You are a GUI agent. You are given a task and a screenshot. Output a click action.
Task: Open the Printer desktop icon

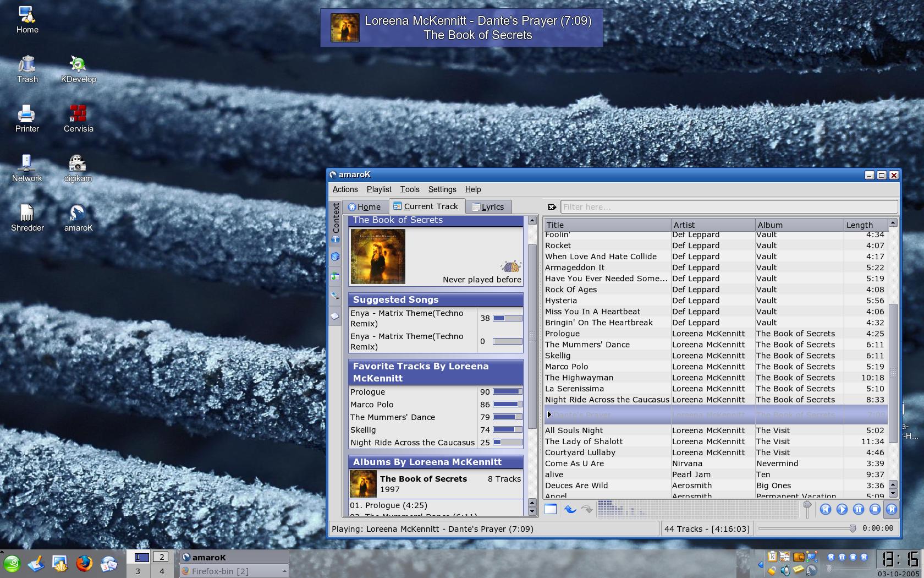pyautogui.click(x=27, y=119)
